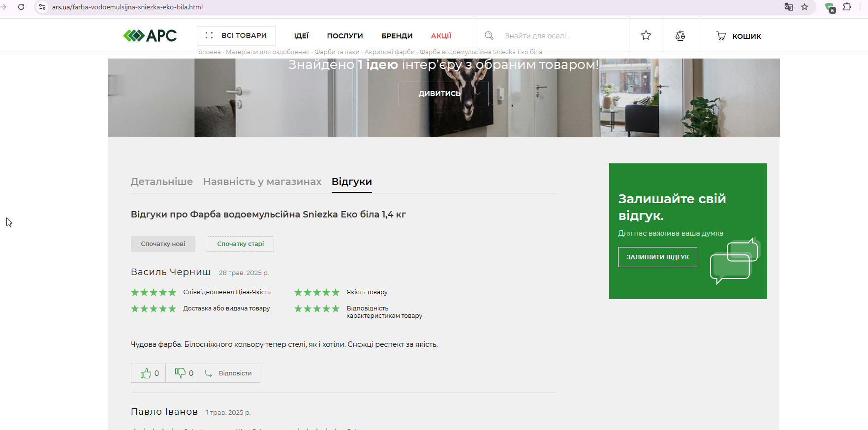Open the КОШИК cart

click(x=739, y=36)
